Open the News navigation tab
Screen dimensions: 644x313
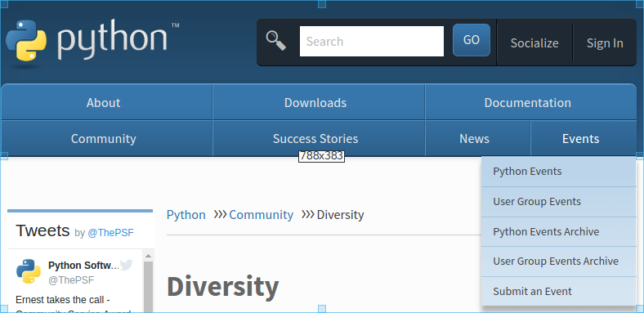pyautogui.click(x=477, y=138)
